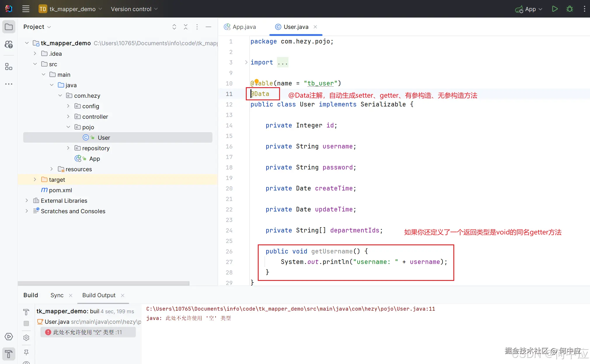Open the main hamburger menu
The width and height of the screenshot is (590, 364).
26,9
